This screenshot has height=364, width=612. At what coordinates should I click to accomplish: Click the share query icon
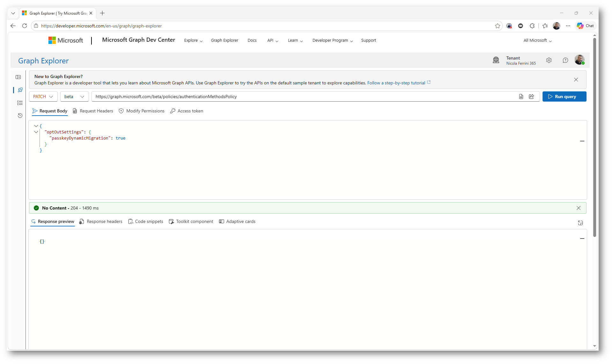(531, 96)
